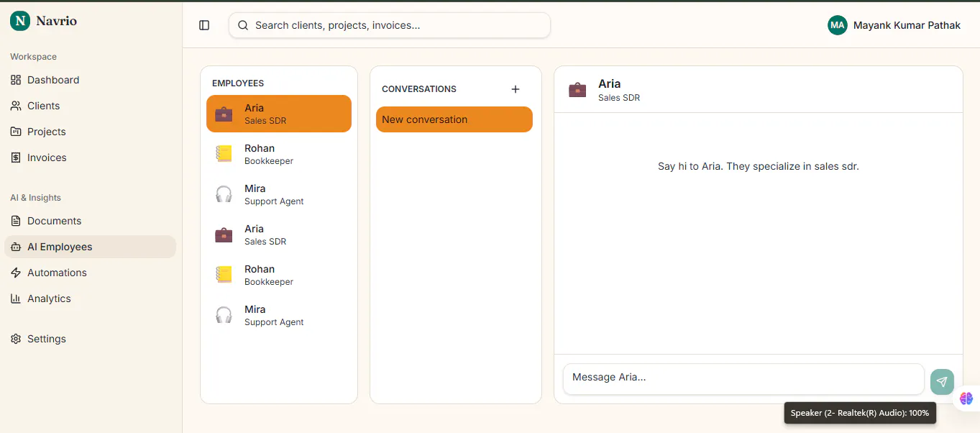This screenshot has width=980, height=433.
Task: Click the Speaker Realtek Audio tooltip
Action: [860, 413]
